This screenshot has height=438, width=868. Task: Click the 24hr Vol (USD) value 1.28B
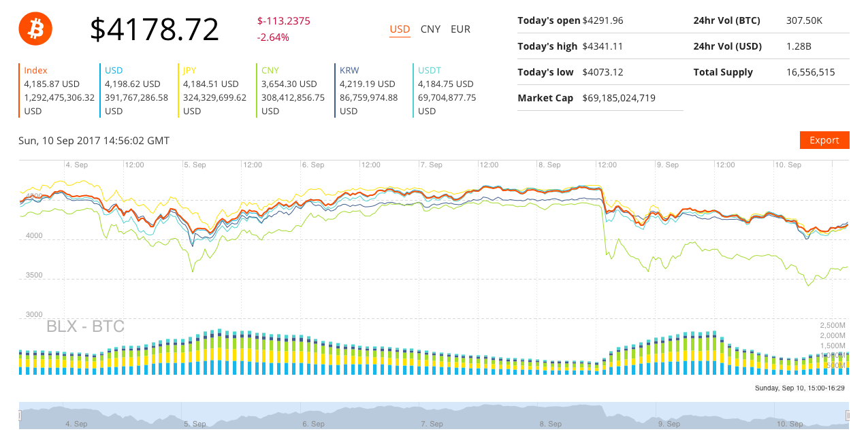799,46
